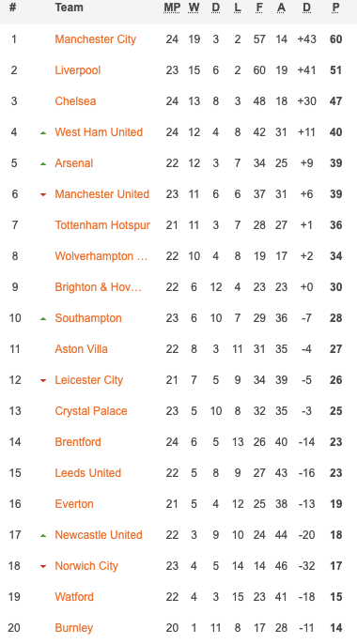Click the truncated Wolverhampton team name
Image resolution: width=357 pixels, height=644 pixels.
101,256
